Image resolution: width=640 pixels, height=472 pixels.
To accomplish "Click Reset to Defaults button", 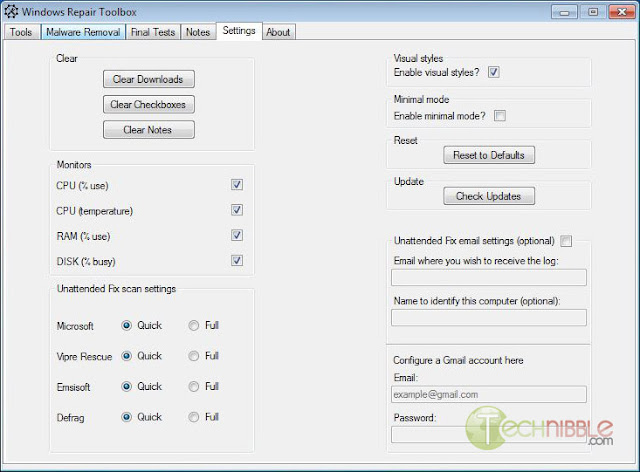I will (x=489, y=155).
